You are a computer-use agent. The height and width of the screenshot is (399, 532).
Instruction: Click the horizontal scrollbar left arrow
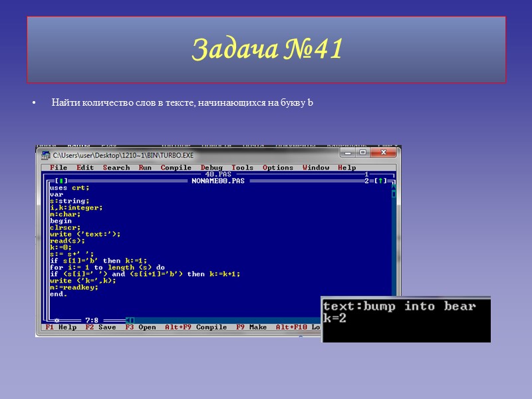(x=128, y=321)
